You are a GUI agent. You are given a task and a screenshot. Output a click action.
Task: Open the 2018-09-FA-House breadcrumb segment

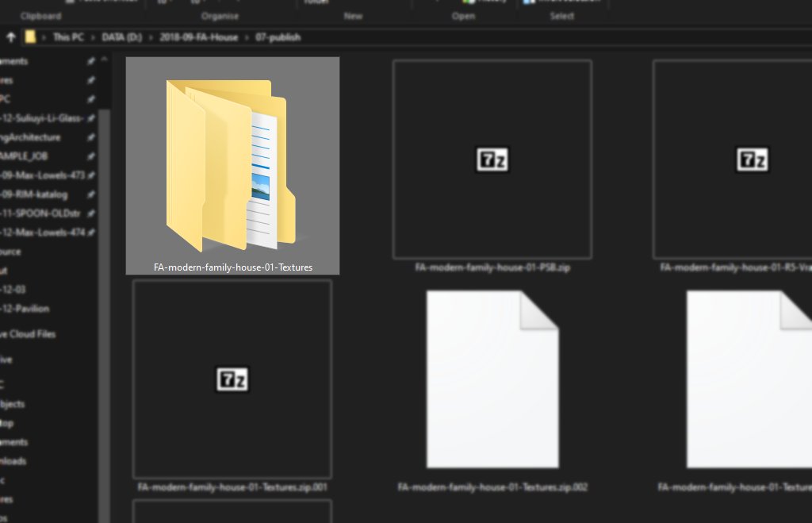198,37
